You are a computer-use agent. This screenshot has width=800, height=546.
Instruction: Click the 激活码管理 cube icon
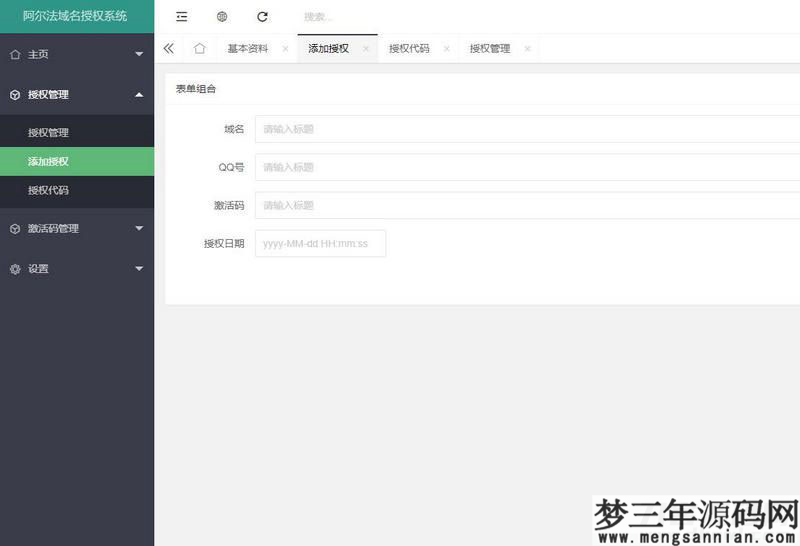coord(15,229)
